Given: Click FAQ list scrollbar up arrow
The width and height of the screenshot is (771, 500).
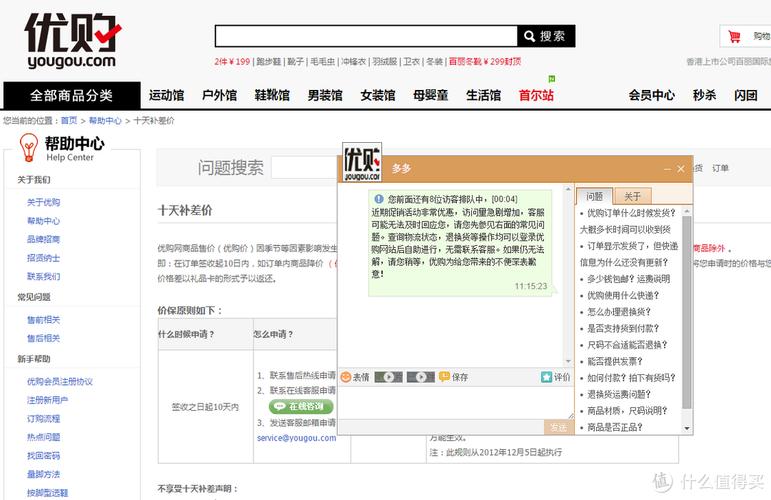Looking at the screenshot, I should 687,211.
